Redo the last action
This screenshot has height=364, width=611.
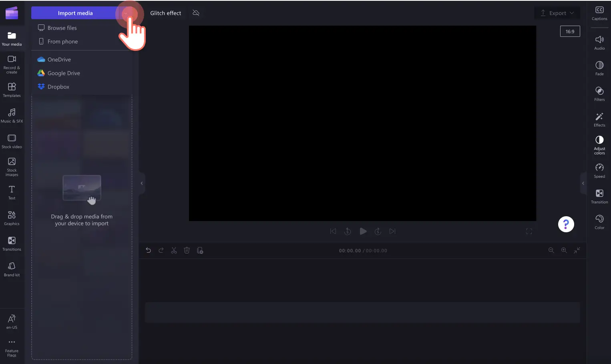(161, 250)
